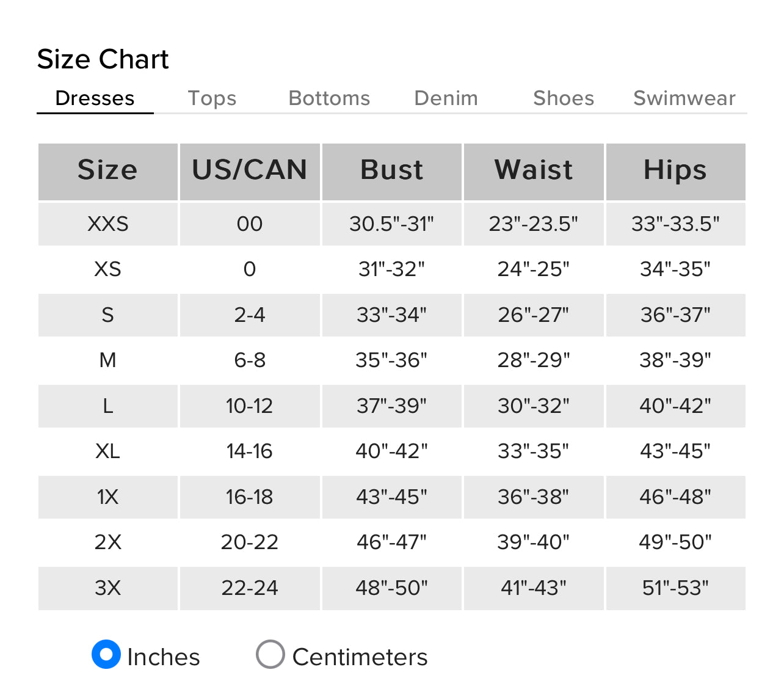
Task: Click the US/CAN column header
Action: point(249,170)
